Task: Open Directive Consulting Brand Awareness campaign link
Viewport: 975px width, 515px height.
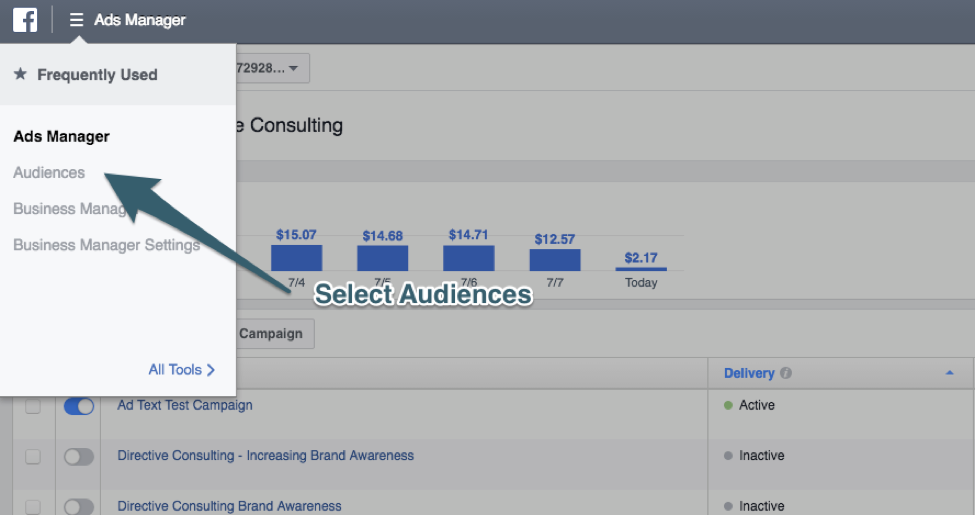Action: 229,506
